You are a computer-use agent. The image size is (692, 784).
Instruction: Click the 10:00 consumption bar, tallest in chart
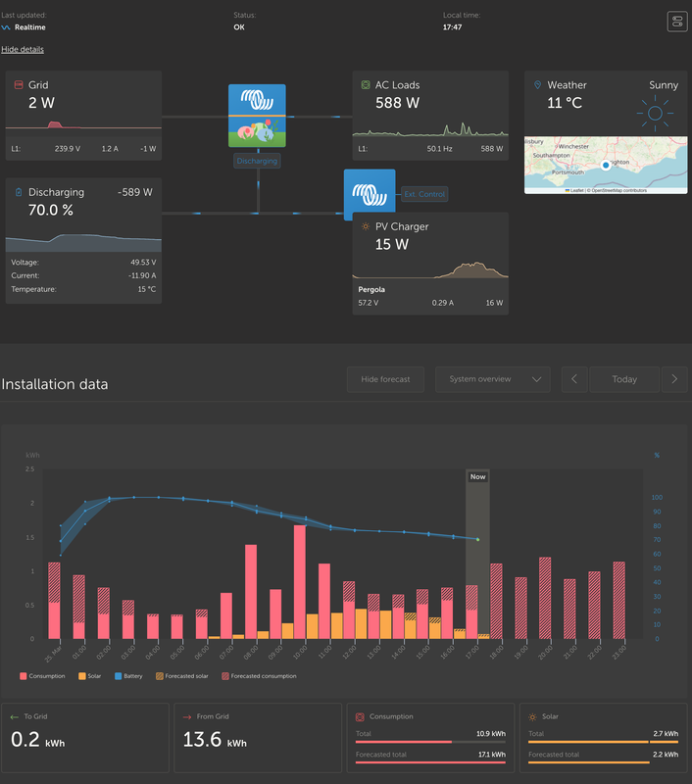[x=300, y=581]
